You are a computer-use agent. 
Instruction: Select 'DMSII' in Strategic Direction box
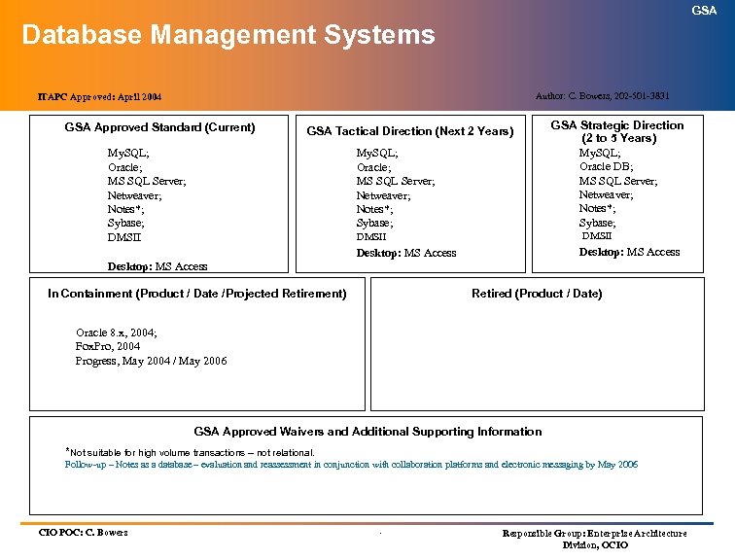pyautogui.click(x=597, y=236)
